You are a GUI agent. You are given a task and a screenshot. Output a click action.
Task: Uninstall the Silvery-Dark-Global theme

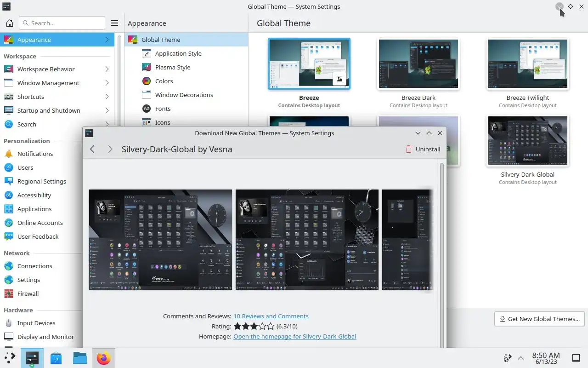[423, 149]
